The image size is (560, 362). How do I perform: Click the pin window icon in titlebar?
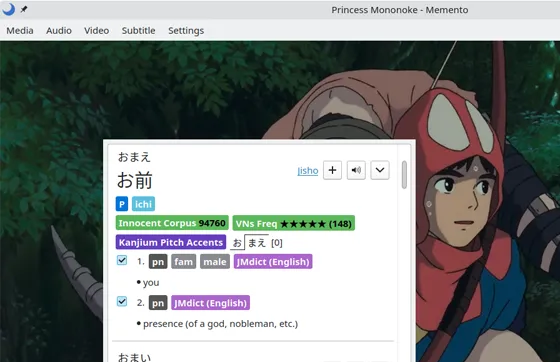[24, 9]
